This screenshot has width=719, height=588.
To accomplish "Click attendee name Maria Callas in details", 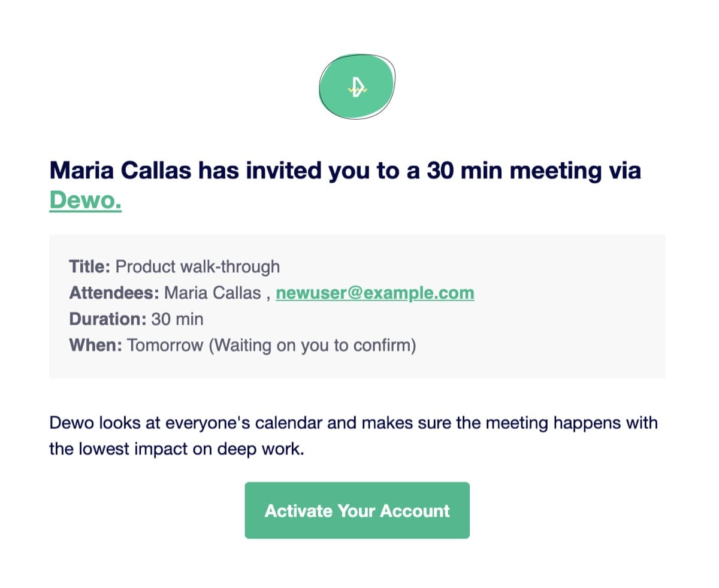I will tap(212, 293).
